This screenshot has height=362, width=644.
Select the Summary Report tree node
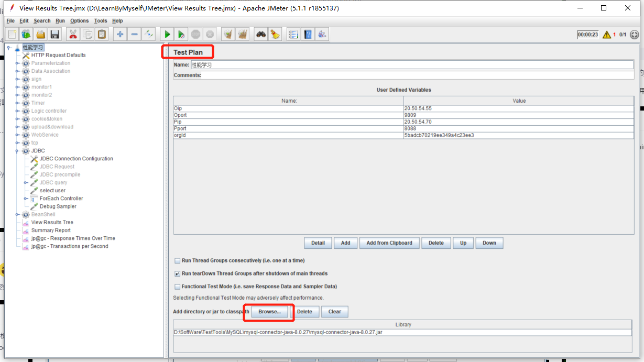coord(51,231)
